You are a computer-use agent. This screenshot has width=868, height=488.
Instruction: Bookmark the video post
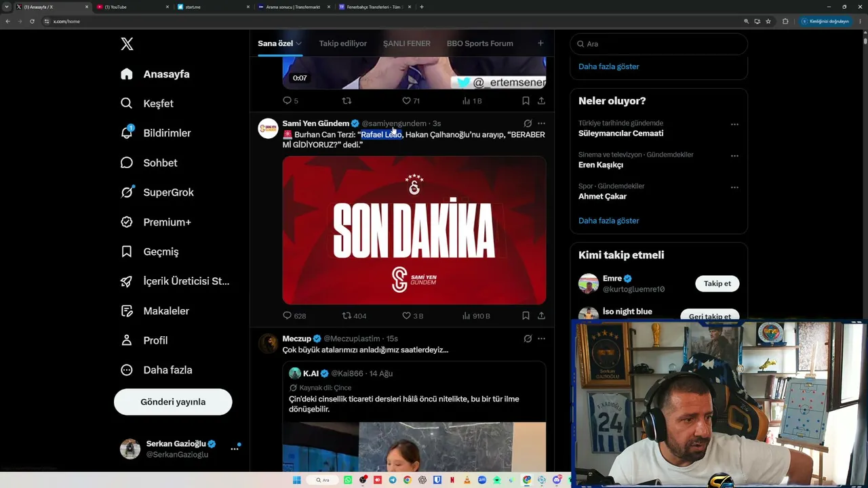pos(526,101)
